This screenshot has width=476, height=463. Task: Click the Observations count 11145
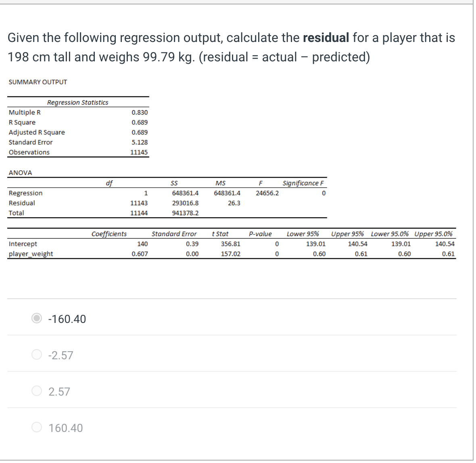[140, 152]
